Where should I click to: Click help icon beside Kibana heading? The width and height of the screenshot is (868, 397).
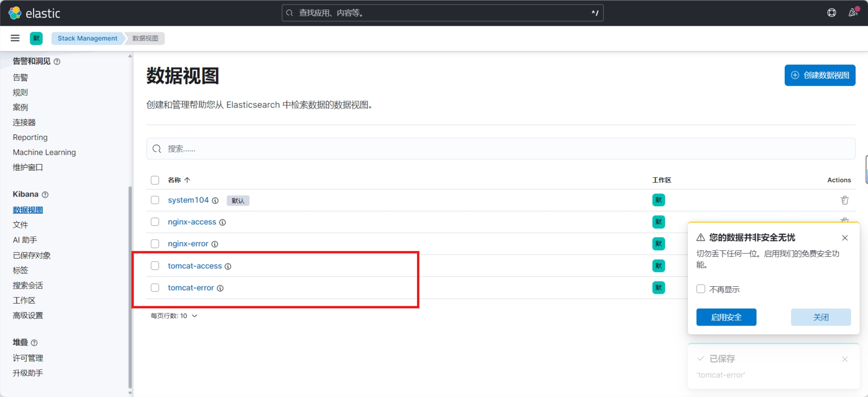click(45, 195)
